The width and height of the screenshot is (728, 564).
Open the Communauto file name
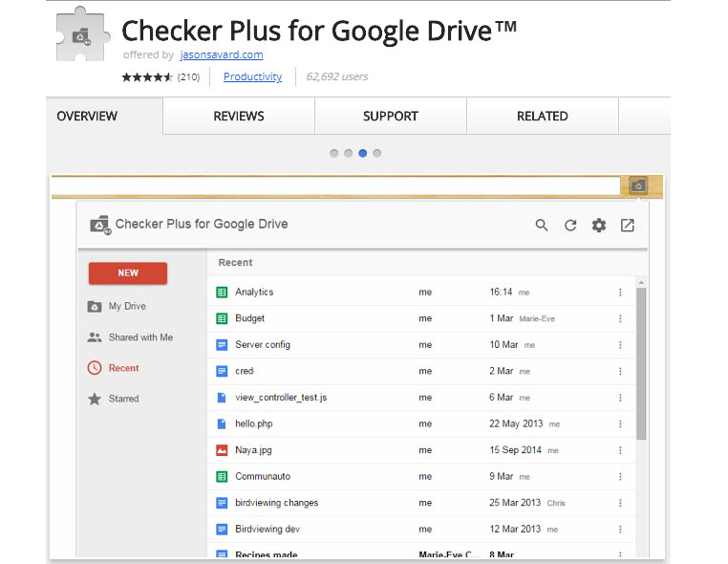(263, 477)
